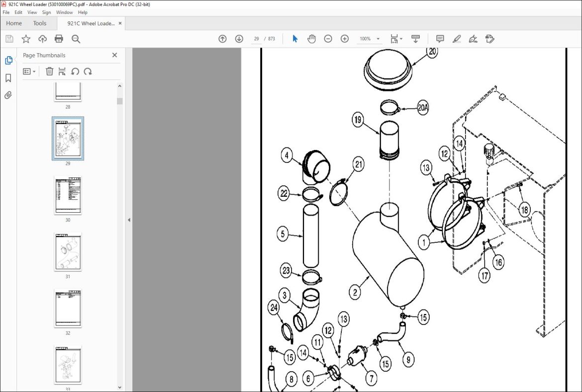Switch to the Home tab
This screenshot has height=392, width=582.
click(x=14, y=23)
